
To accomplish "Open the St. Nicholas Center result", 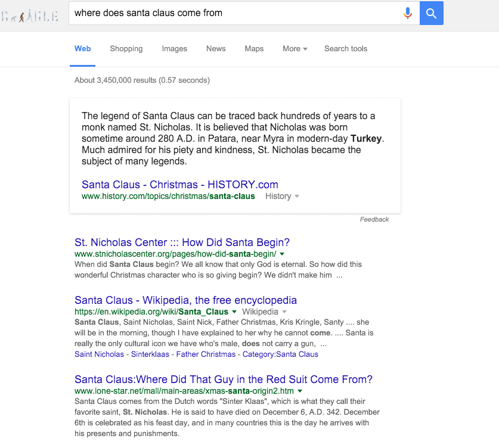I will tap(181, 242).
